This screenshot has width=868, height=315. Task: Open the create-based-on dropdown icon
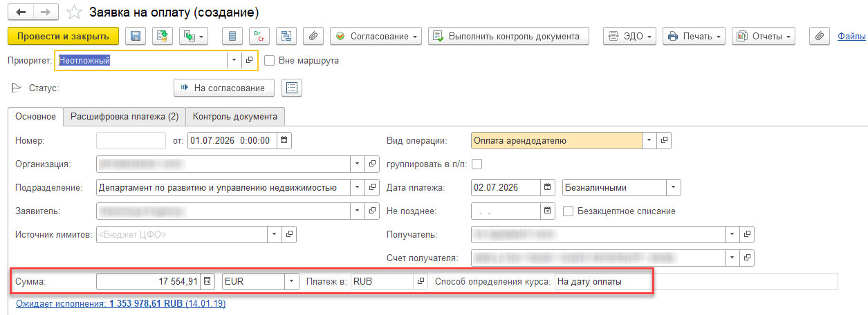194,36
